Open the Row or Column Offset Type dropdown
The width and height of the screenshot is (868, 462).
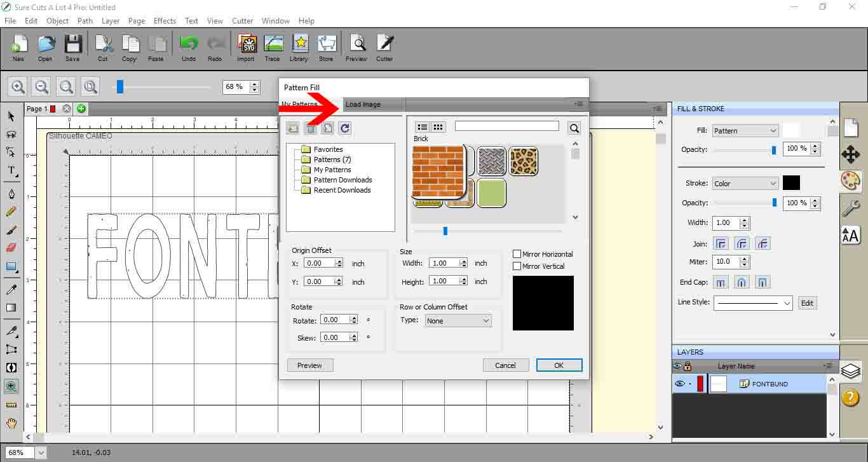click(458, 321)
